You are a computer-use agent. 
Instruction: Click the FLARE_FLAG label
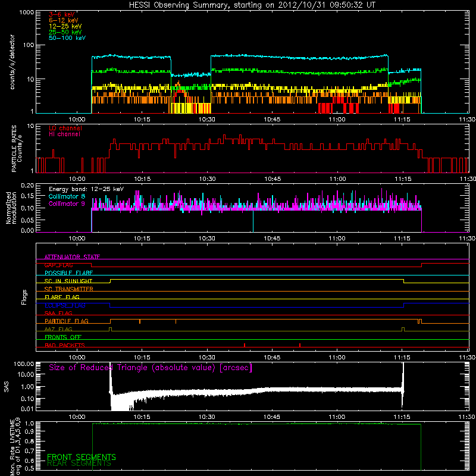(x=62, y=297)
